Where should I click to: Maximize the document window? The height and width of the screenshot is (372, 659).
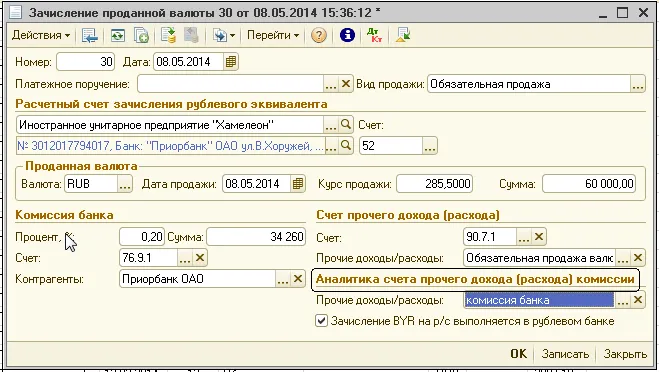coord(622,13)
